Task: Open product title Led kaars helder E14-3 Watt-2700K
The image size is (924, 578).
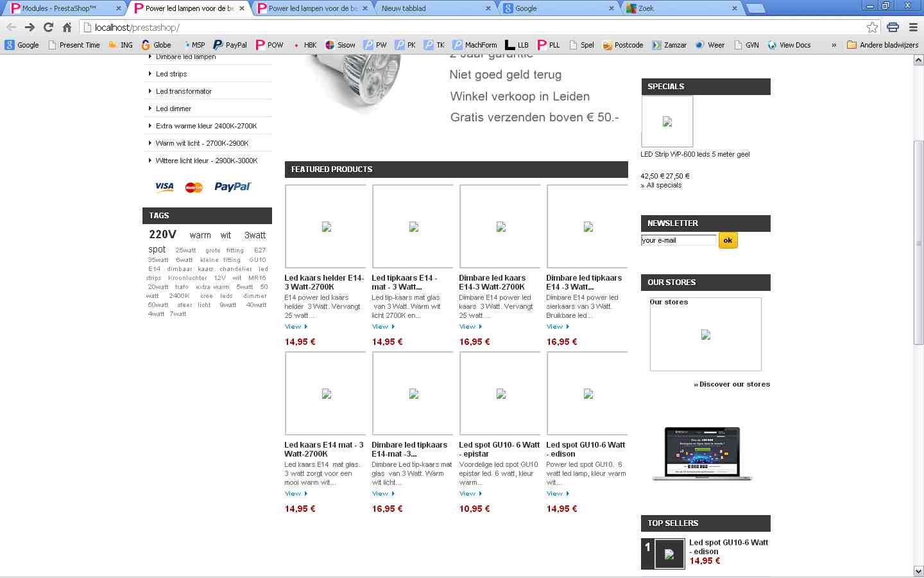Action: point(324,283)
